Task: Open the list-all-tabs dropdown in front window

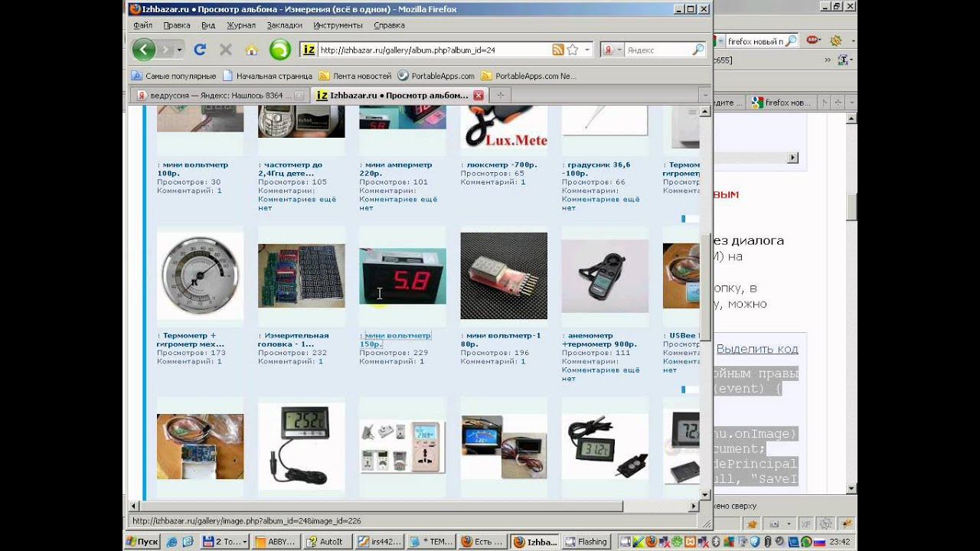Action: [704, 96]
